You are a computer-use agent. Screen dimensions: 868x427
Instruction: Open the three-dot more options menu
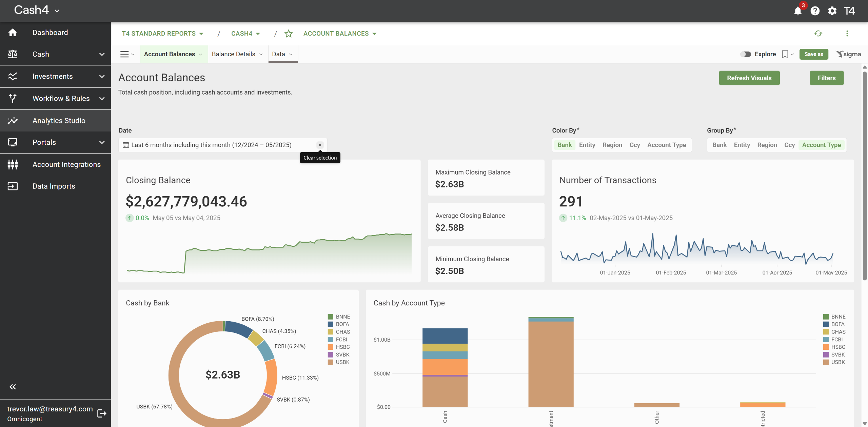tap(847, 34)
